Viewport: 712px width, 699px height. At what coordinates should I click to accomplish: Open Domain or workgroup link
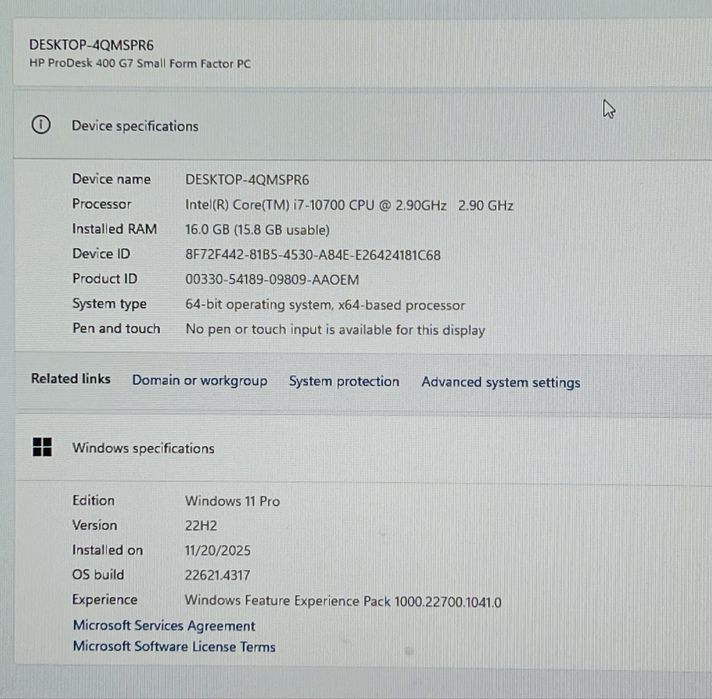(200, 381)
